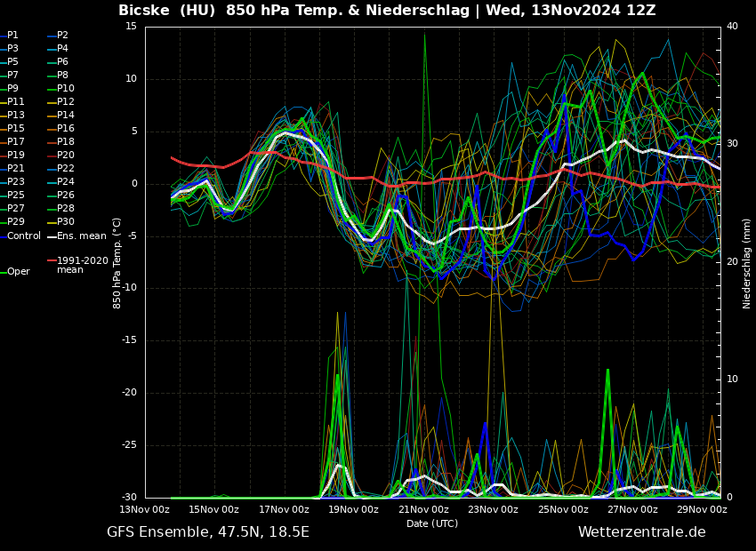Click the P22 ensemble member label

66,169
